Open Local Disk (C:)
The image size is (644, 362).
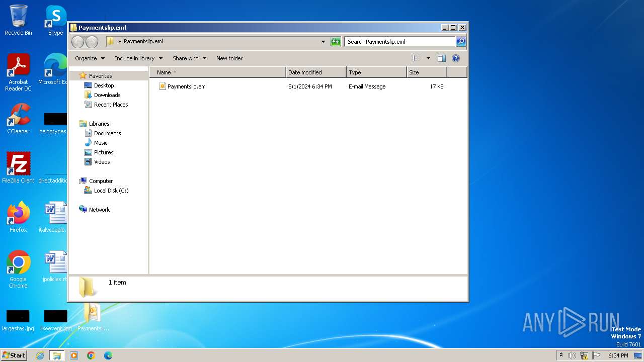click(x=111, y=191)
